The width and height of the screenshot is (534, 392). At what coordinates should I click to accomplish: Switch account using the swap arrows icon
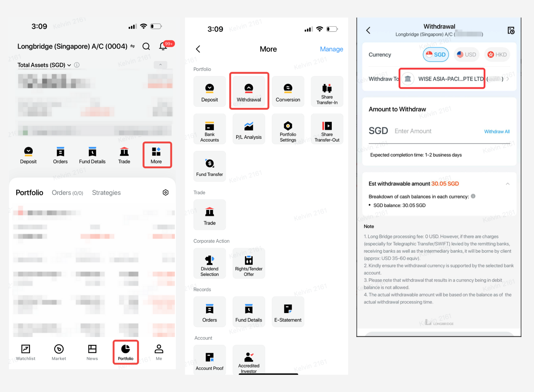[132, 46]
